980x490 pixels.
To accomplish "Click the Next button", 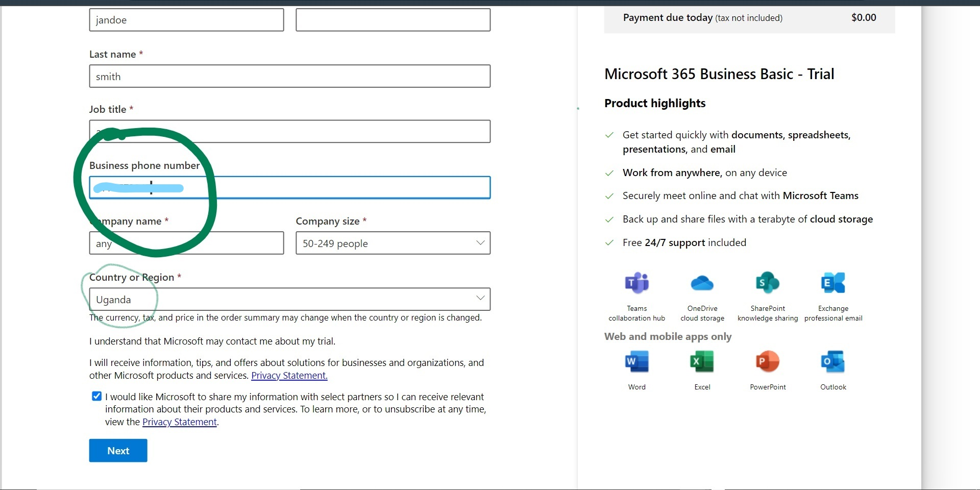I will tap(118, 451).
